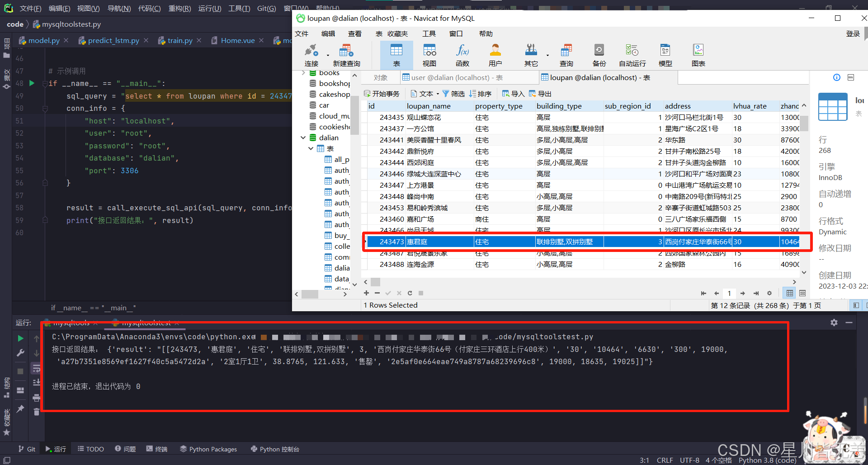Click 排序 (Sort) button
The width and height of the screenshot is (868, 465).
click(x=480, y=94)
